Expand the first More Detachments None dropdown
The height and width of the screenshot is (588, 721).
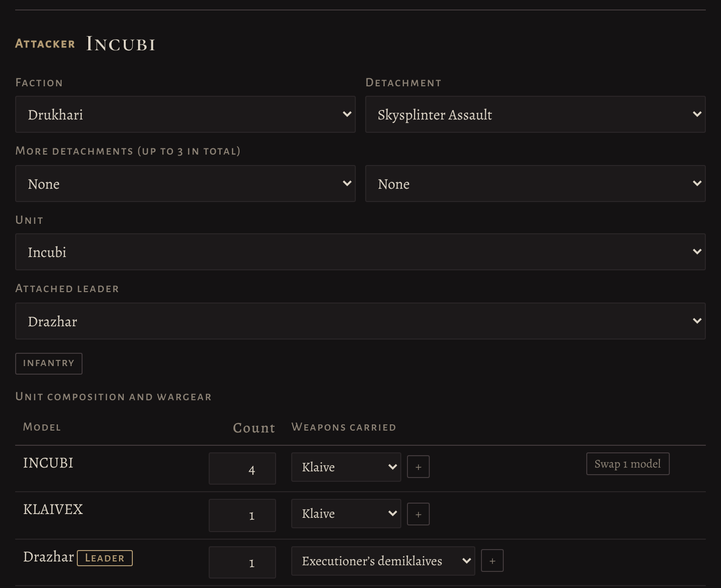click(185, 184)
